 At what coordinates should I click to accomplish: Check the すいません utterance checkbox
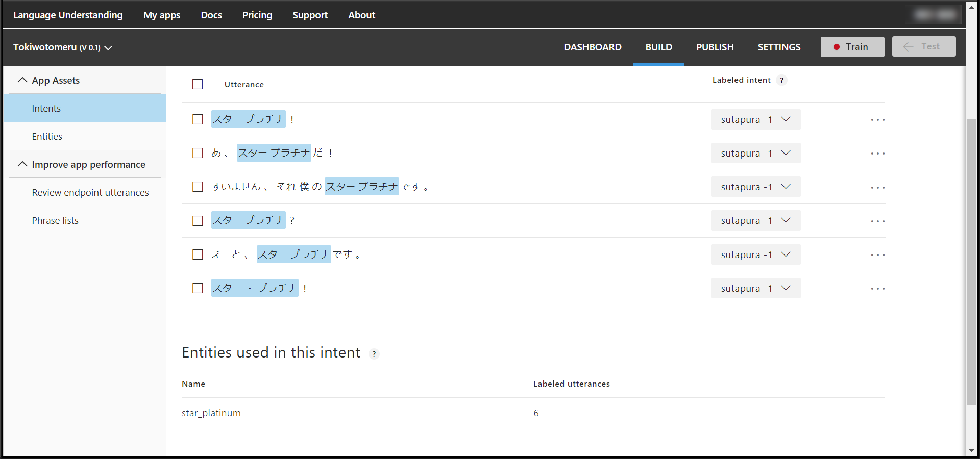[198, 187]
